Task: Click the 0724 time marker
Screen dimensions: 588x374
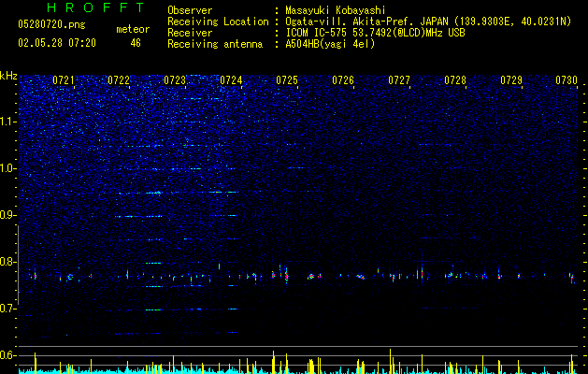Action: pyautogui.click(x=231, y=80)
